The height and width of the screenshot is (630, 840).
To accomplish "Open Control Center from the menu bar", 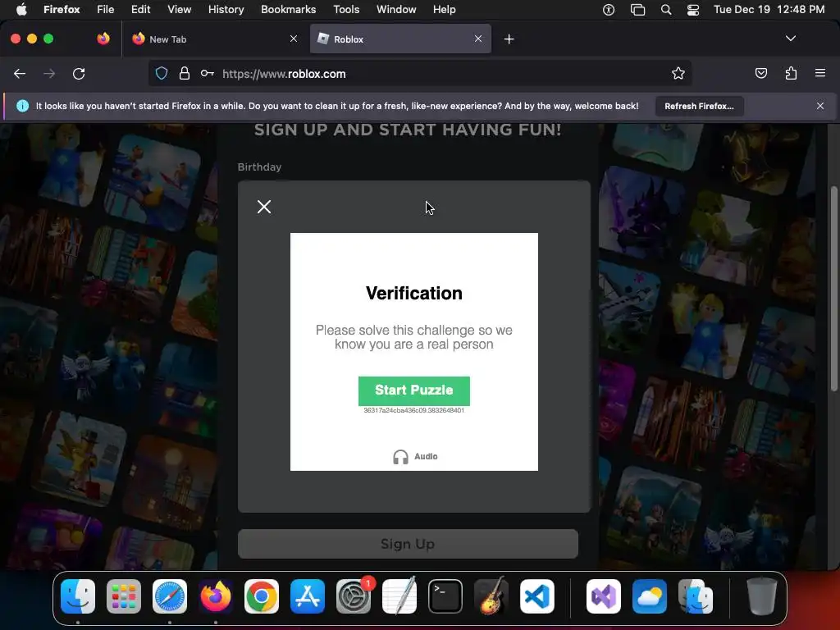I will click(693, 10).
